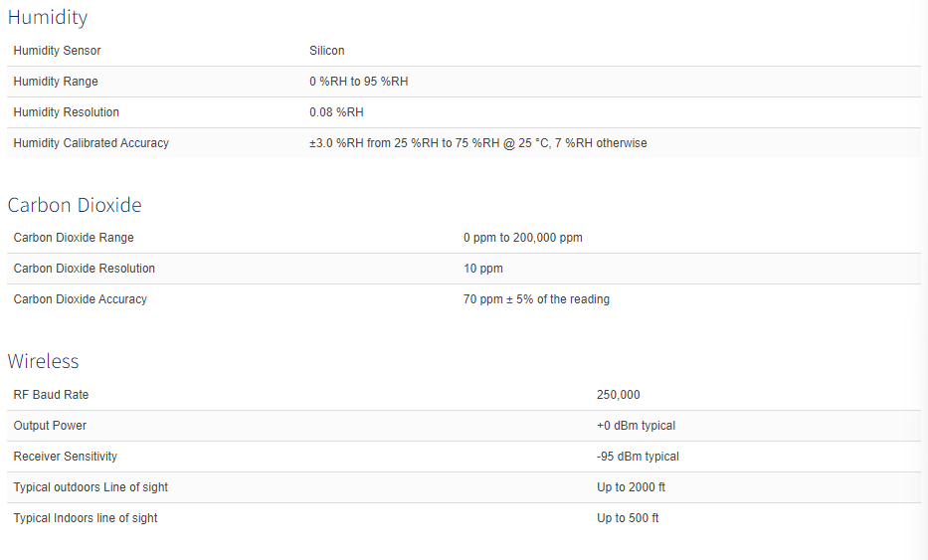Click the 0 ppm to 200,000 ppm value

pyautogui.click(x=522, y=238)
